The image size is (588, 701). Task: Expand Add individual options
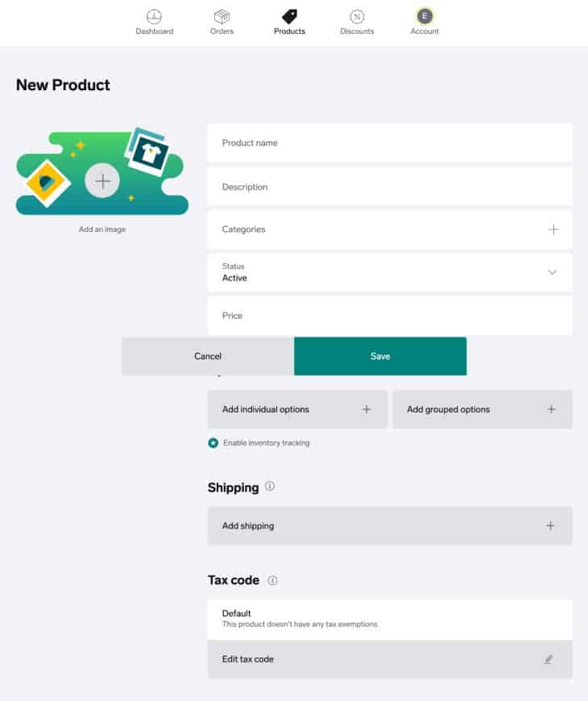pyautogui.click(x=296, y=409)
